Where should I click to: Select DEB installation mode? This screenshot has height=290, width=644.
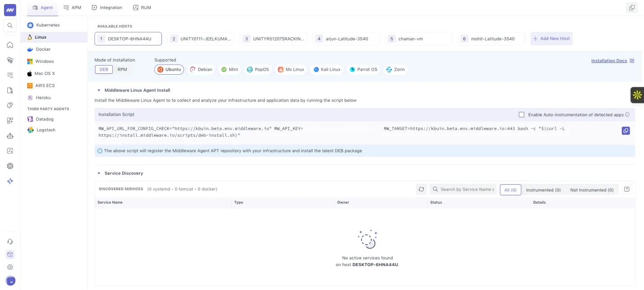pyautogui.click(x=104, y=69)
